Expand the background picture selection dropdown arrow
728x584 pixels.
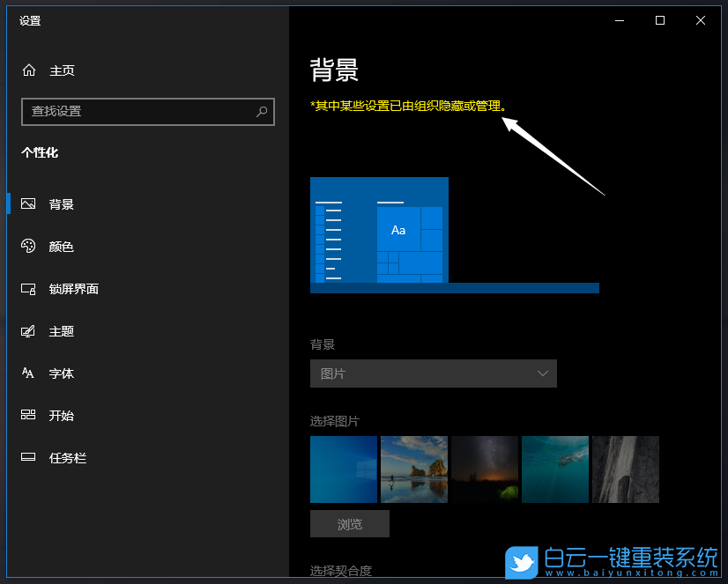click(544, 373)
